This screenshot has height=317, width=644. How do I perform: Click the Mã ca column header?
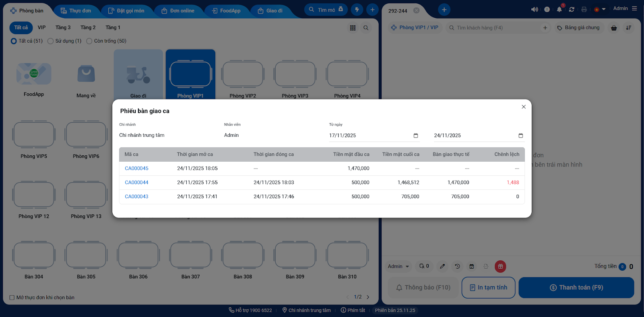tap(131, 154)
